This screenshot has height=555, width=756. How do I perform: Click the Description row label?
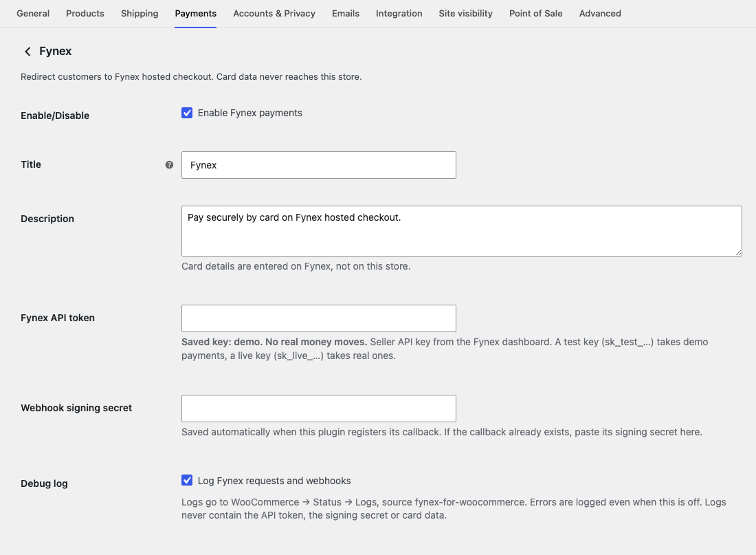coord(47,219)
